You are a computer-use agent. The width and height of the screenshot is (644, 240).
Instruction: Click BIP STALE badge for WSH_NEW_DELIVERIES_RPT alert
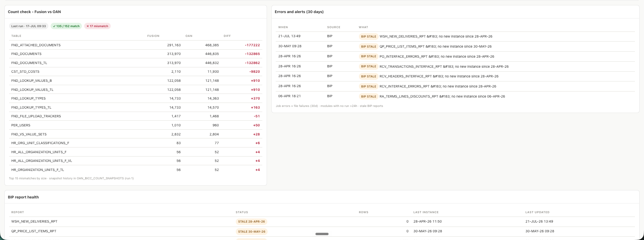coord(369,37)
